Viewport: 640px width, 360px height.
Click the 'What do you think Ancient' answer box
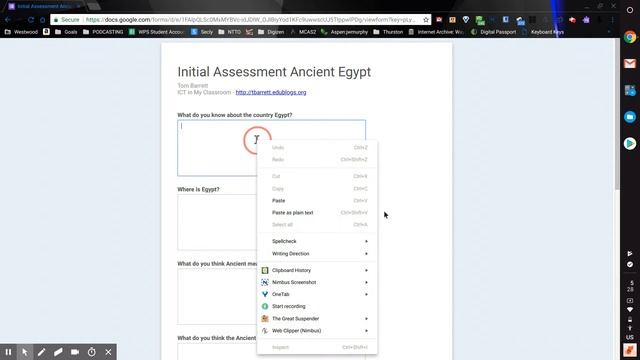coord(217,296)
